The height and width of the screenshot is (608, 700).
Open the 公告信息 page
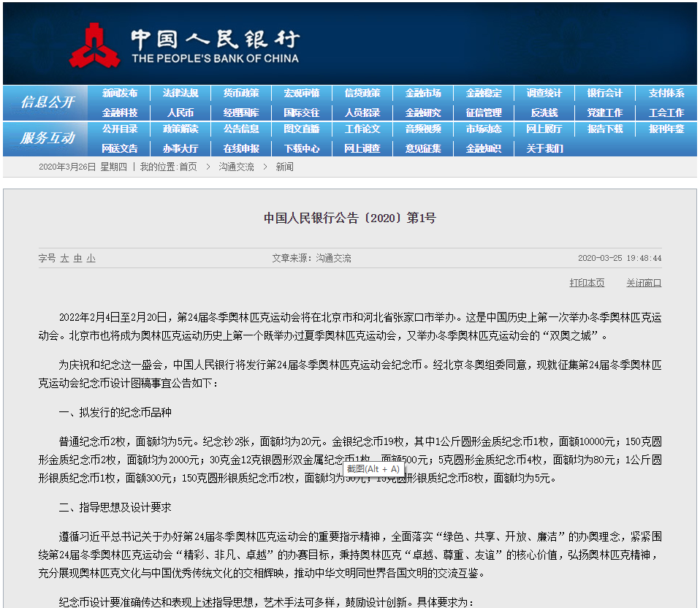(241, 129)
